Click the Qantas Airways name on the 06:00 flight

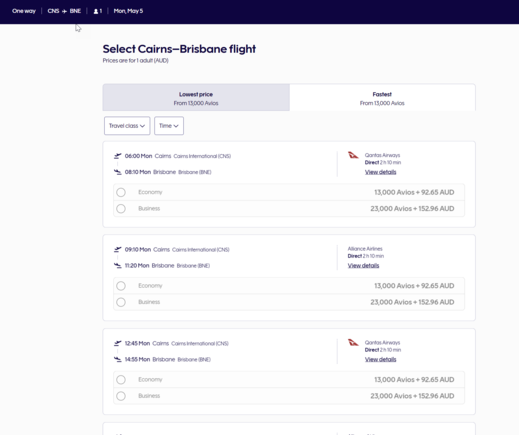[382, 155]
